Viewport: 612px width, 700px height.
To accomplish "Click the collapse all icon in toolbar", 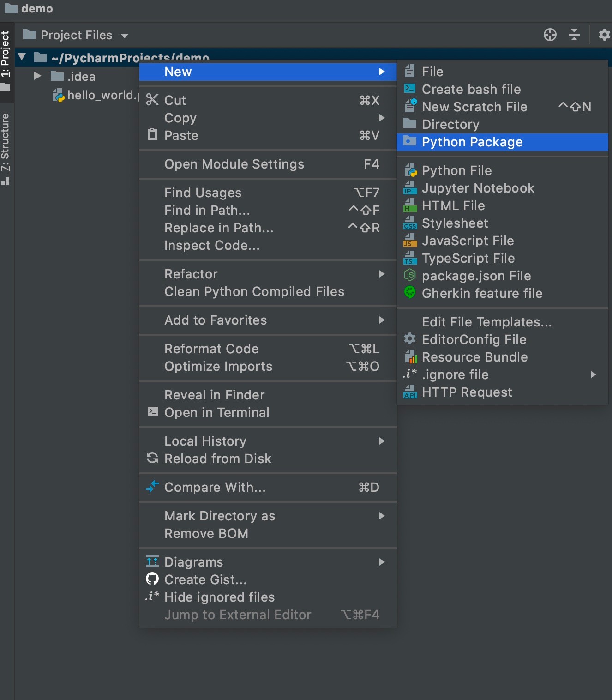I will tap(574, 35).
